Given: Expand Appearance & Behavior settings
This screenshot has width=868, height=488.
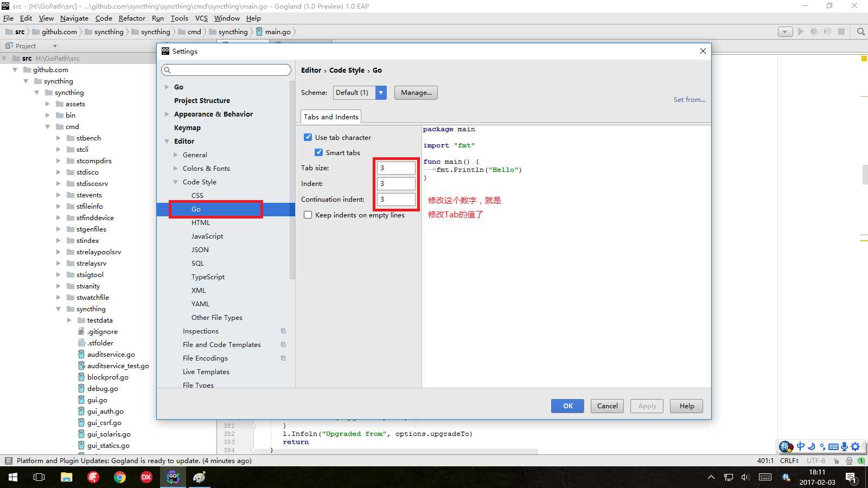Looking at the screenshot, I should [167, 114].
